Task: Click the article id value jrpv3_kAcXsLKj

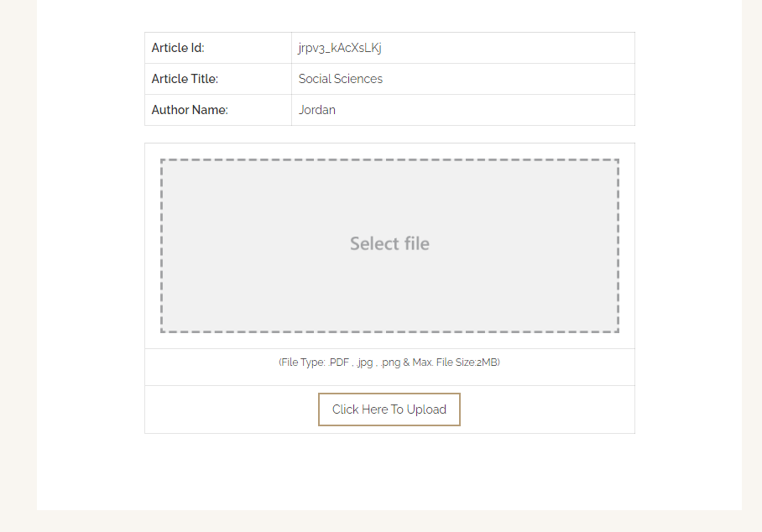Action: pyautogui.click(x=340, y=48)
